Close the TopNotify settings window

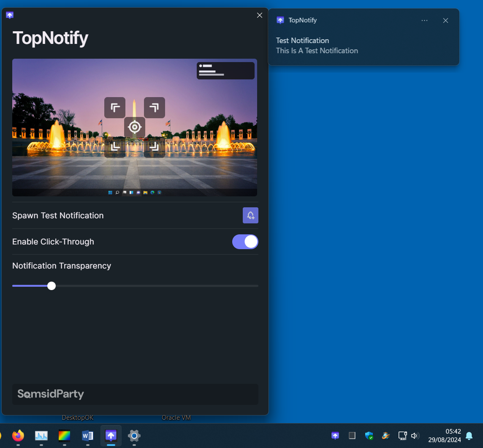[260, 15]
